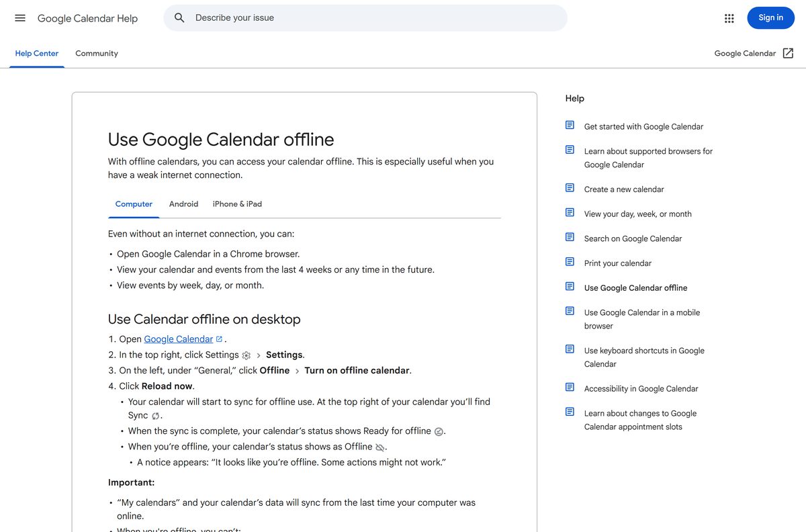Open the main hamburger menu
The height and width of the screenshot is (532, 806).
point(20,18)
